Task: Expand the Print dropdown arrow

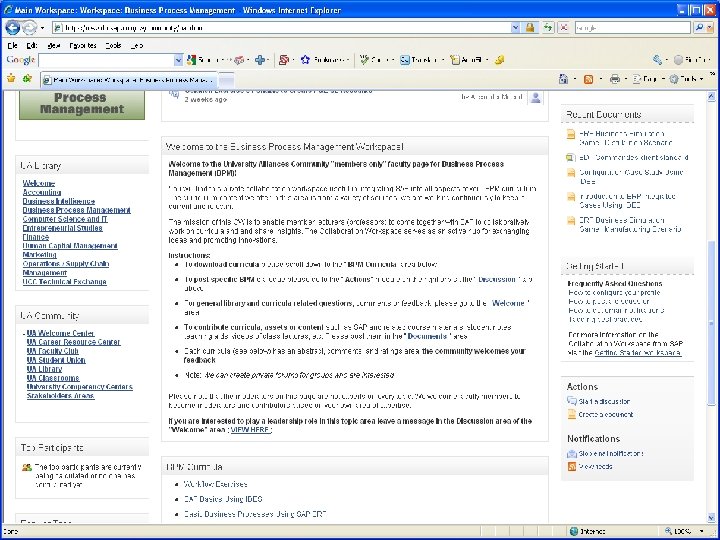Action: click(626, 79)
